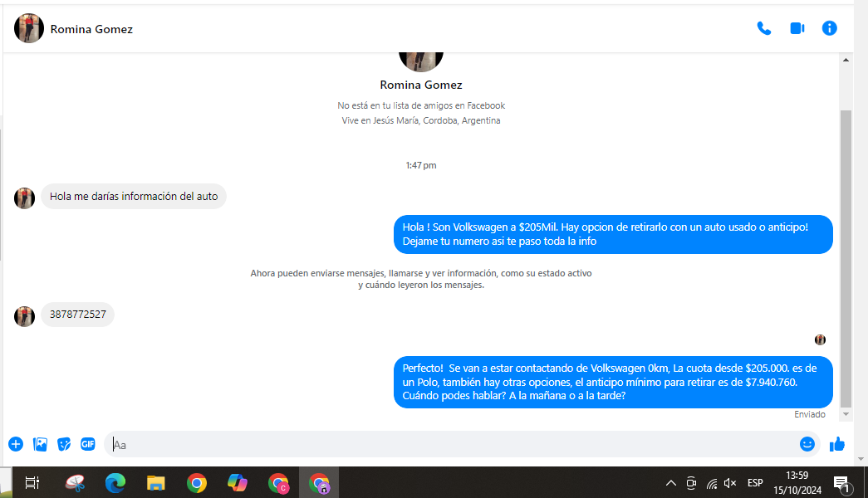Choose a sticker from the sticker icon
This screenshot has width=868, height=498.
tap(64, 444)
